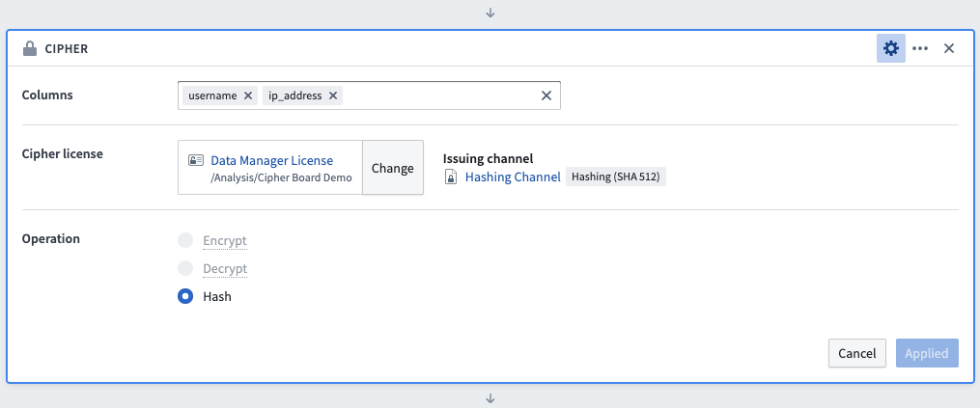
Task: Click the Hashing (SHA 512) tag
Action: [616, 177]
